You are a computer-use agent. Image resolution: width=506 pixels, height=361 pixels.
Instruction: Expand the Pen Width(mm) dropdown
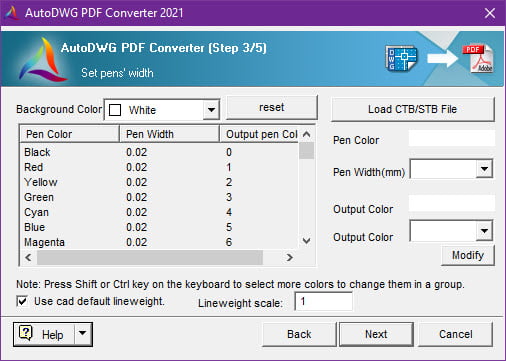(484, 169)
